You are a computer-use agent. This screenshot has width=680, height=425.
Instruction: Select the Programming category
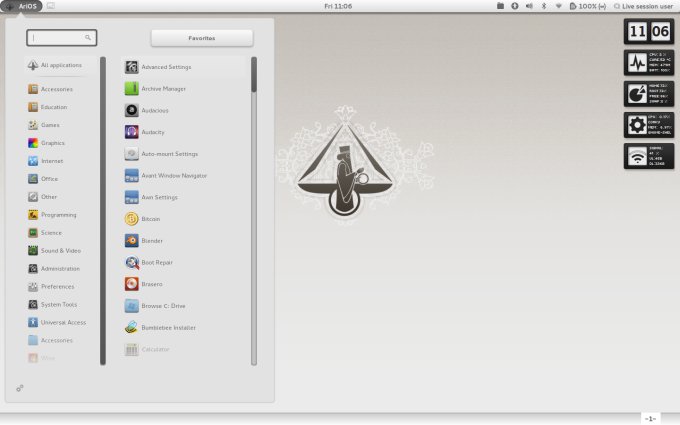click(x=52, y=215)
